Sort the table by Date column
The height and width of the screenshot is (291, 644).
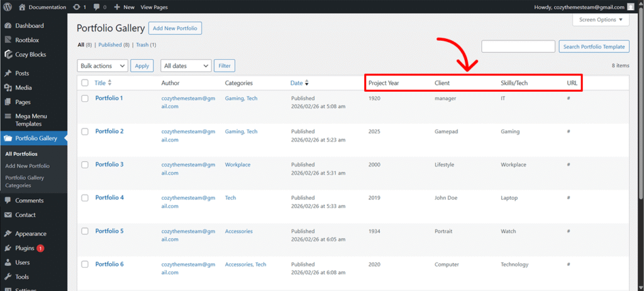coord(296,83)
